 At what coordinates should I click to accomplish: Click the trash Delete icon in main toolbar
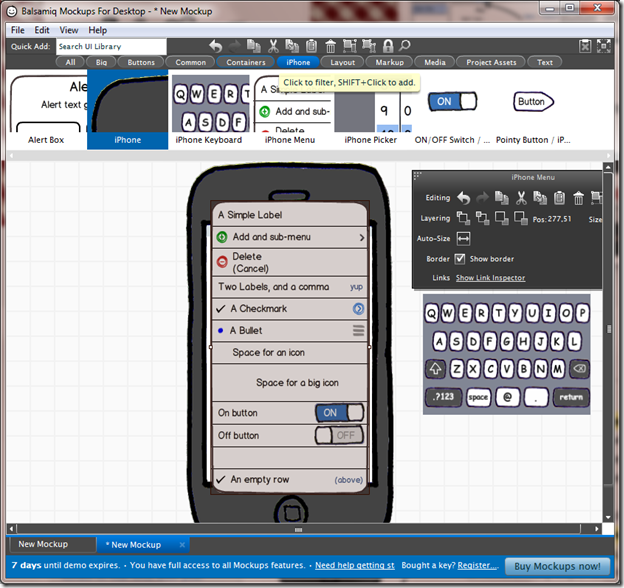coord(330,46)
